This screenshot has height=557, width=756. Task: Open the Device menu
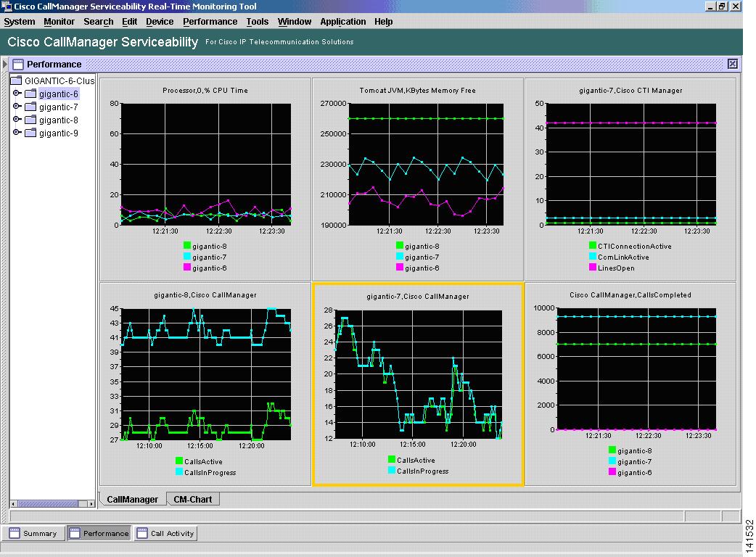160,22
